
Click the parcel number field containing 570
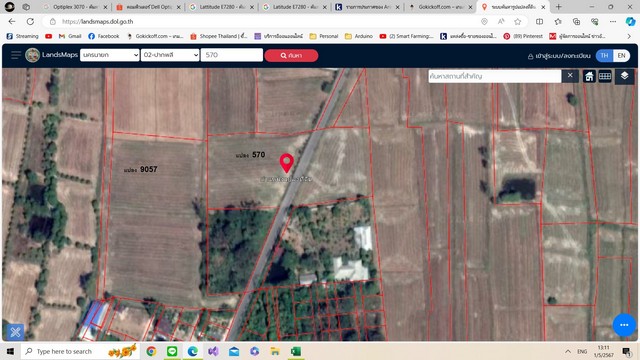pos(231,55)
